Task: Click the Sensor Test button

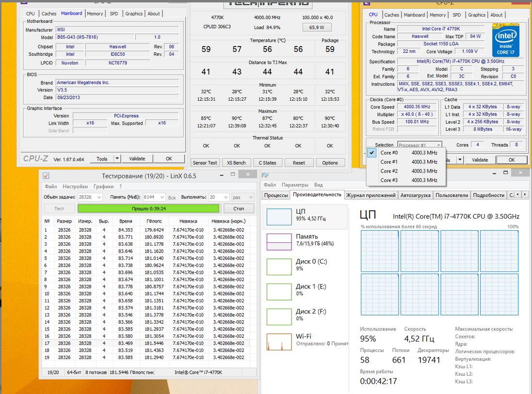Action: 205,163
